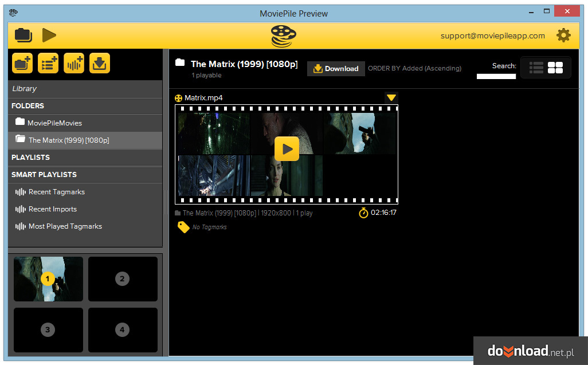This screenshot has width=588, height=365.
Task: Click The Matrix (1999) [1080p] heading title
Action: (x=244, y=64)
